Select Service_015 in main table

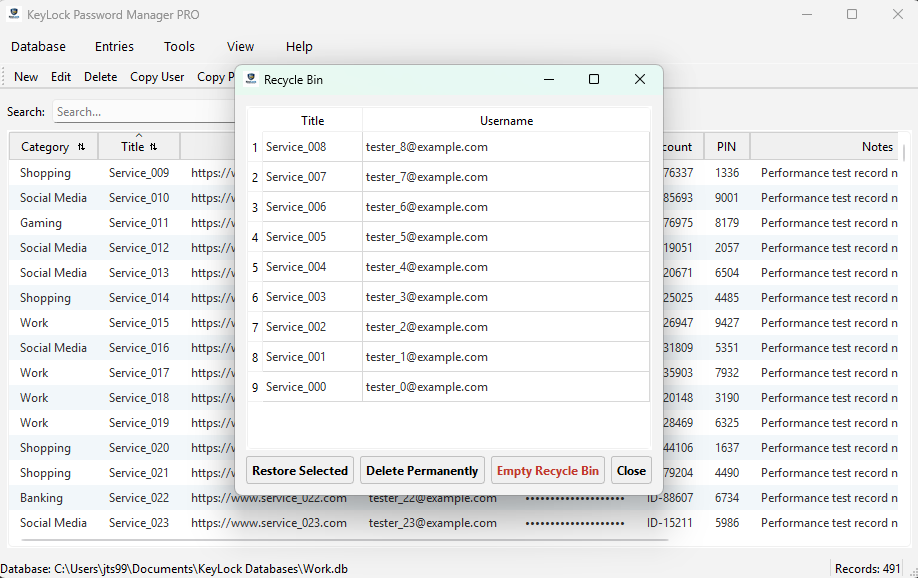139,323
